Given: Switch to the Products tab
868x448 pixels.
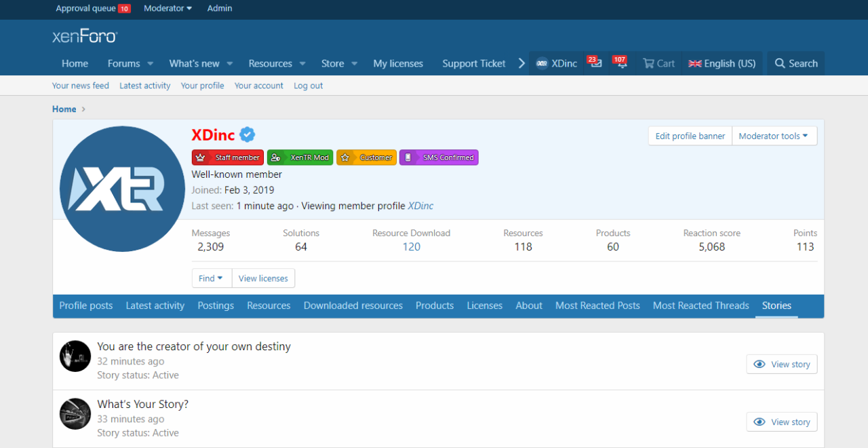Looking at the screenshot, I should pos(435,305).
